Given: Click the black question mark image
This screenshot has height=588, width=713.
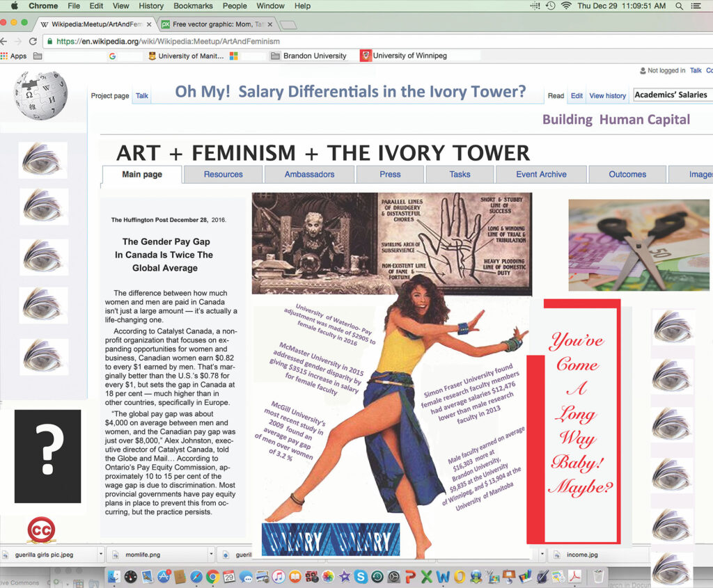Looking at the screenshot, I should tap(48, 456).
